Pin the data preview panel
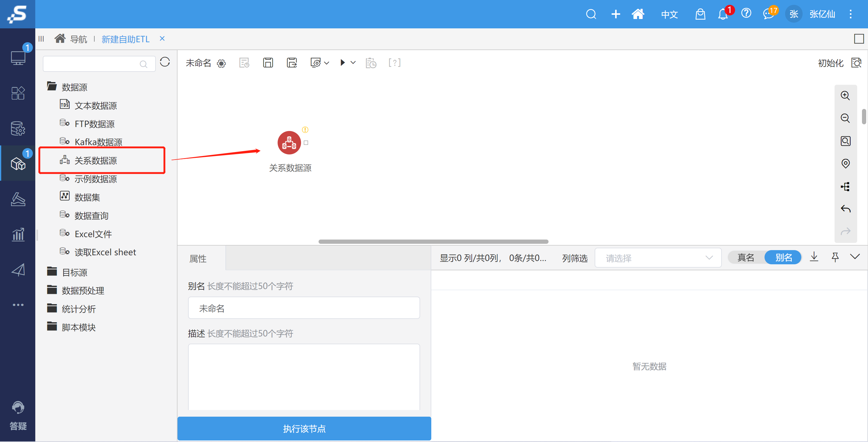 (835, 257)
